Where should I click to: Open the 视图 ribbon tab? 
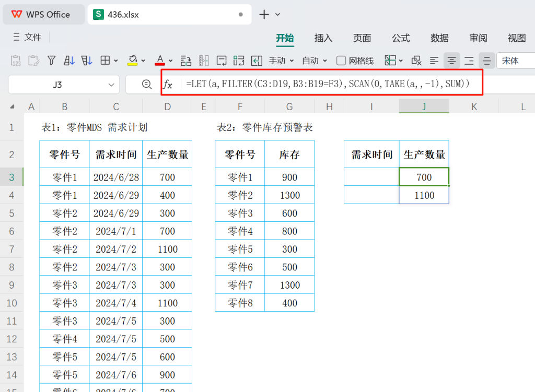(x=517, y=38)
